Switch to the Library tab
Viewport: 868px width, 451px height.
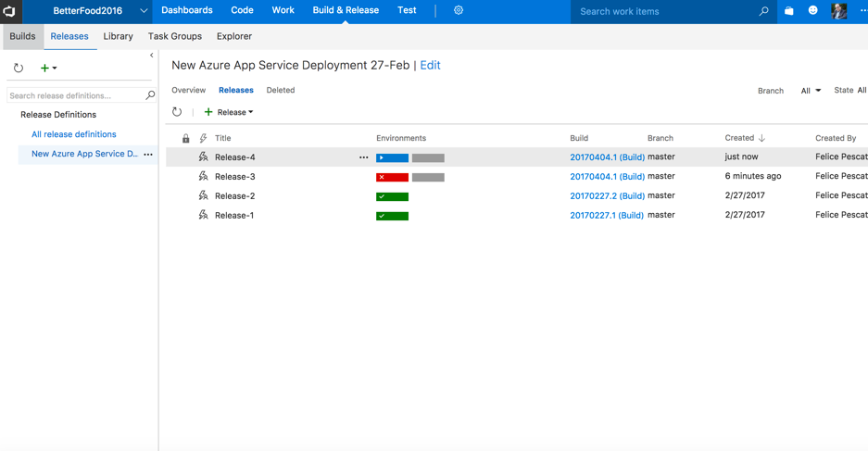[118, 36]
